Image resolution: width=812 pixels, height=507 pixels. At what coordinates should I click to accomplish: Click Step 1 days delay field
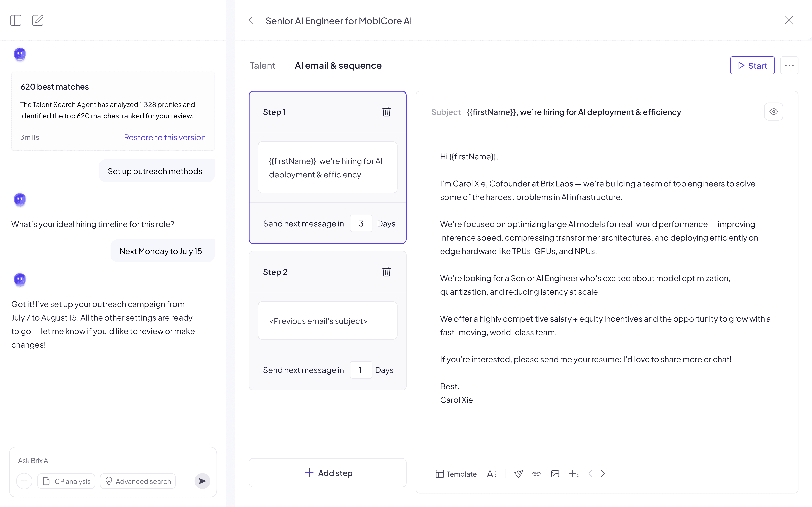[361, 223]
